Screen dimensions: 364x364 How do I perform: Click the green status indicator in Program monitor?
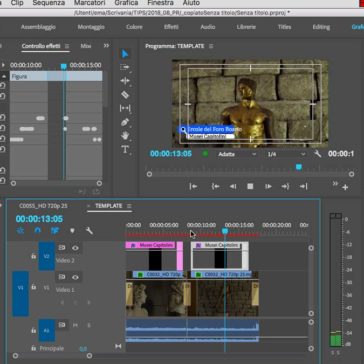[205, 154]
